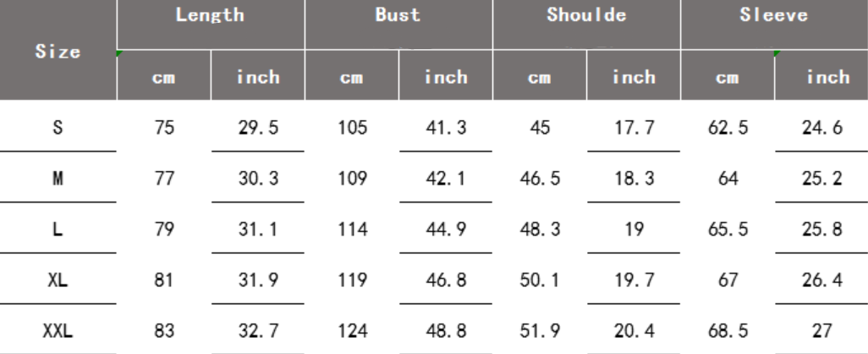This screenshot has height=354, width=868.
Task: Select the S size row label
Action: (57, 129)
